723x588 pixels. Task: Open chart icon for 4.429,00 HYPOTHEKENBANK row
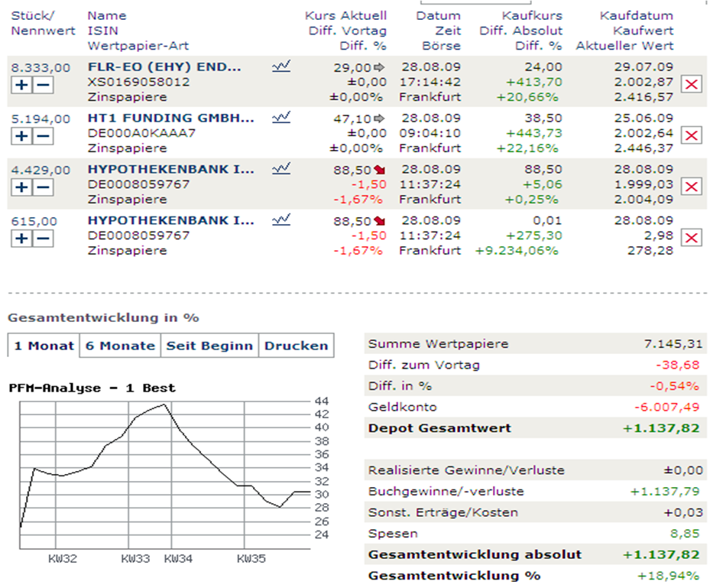click(280, 169)
